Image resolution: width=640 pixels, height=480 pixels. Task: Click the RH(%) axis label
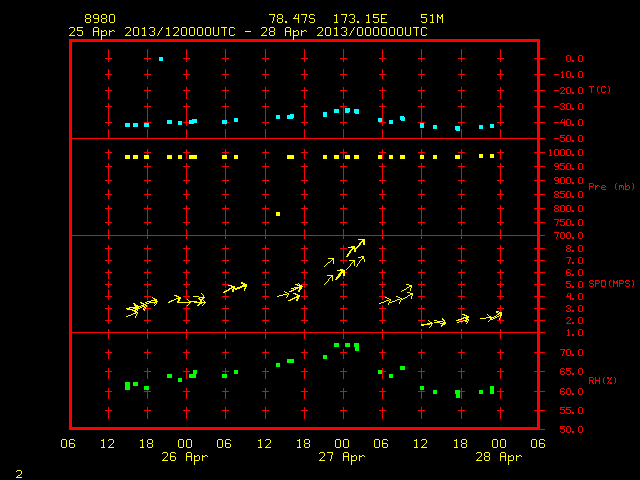point(602,380)
